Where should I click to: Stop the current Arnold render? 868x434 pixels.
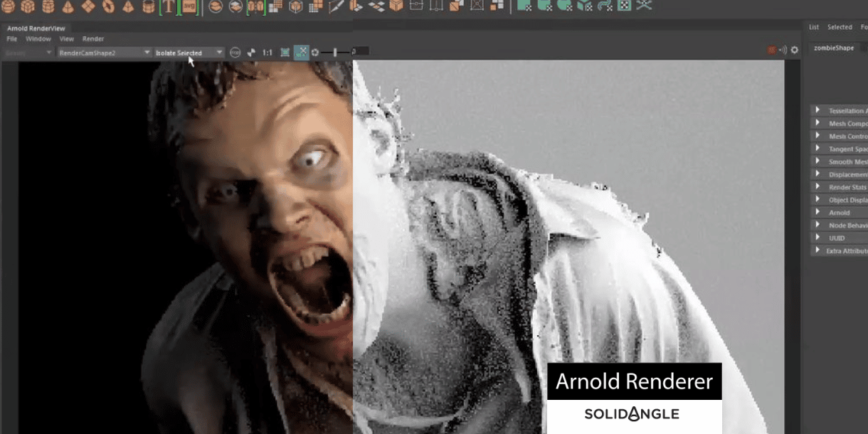click(235, 51)
